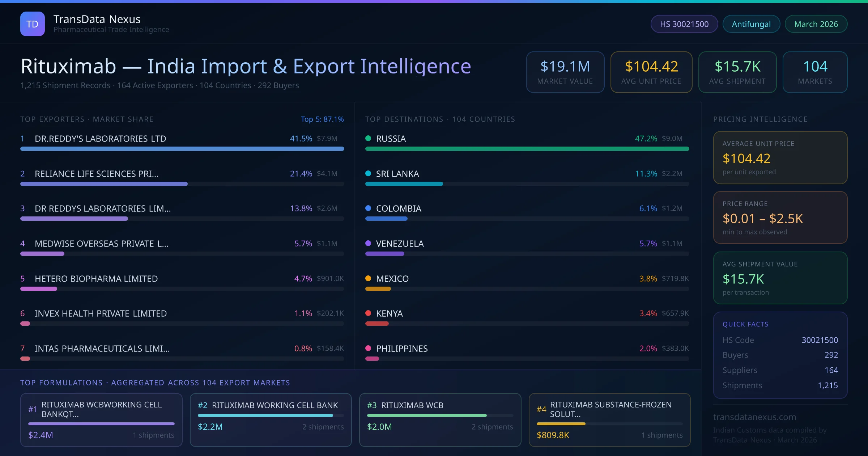This screenshot has width=868, height=456.
Task: Expand the truncated RELIANCE LIFE SCIENCES exporter name
Action: pyautogui.click(x=96, y=173)
